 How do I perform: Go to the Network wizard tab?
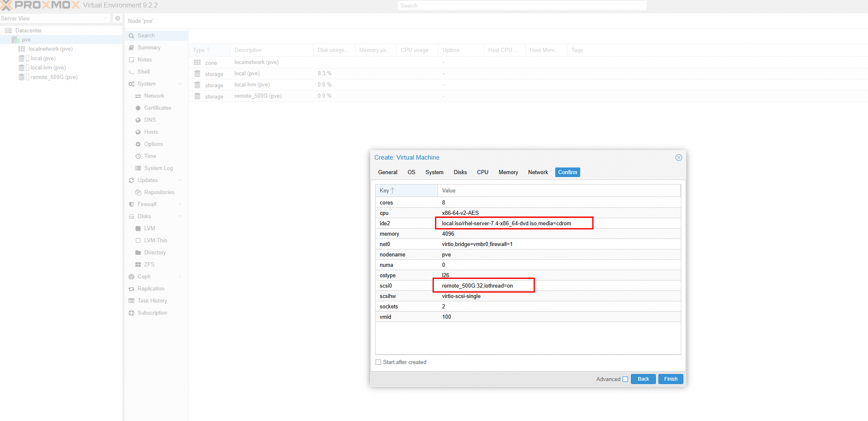(538, 172)
